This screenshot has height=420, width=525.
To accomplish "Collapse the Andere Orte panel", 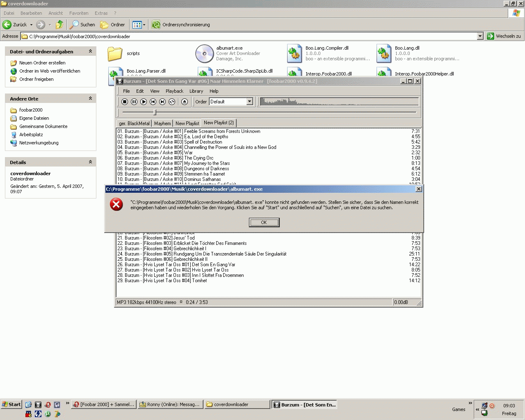I will (x=90, y=98).
